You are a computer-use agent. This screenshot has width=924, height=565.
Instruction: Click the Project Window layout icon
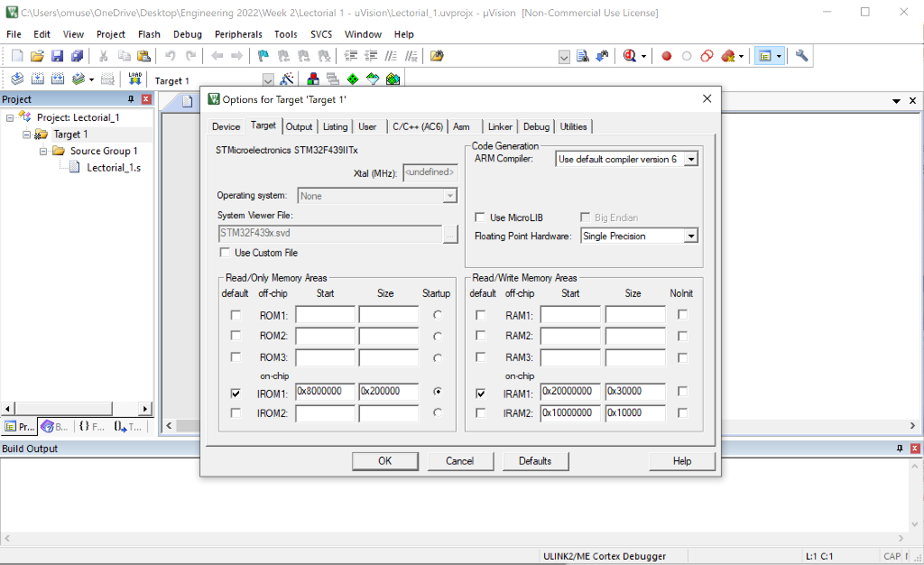[x=765, y=56]
